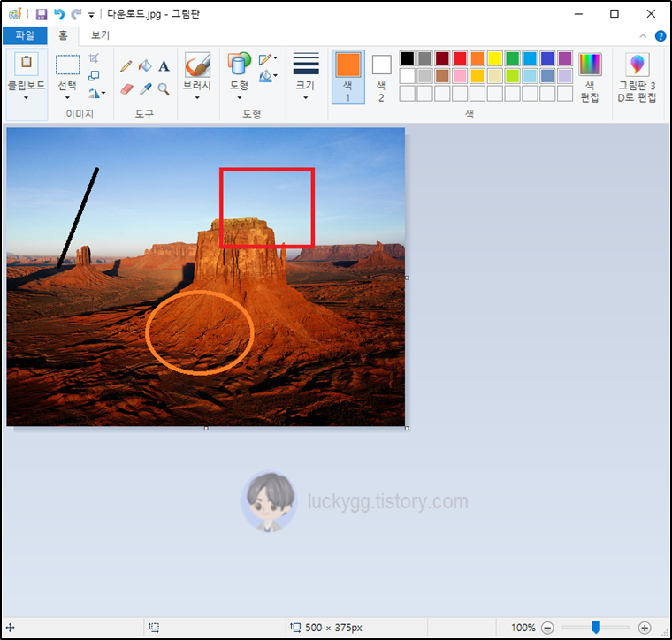Expand the Size dropdown arrow
This screenshot has width=672, height=640.
(x=306, y=97)
